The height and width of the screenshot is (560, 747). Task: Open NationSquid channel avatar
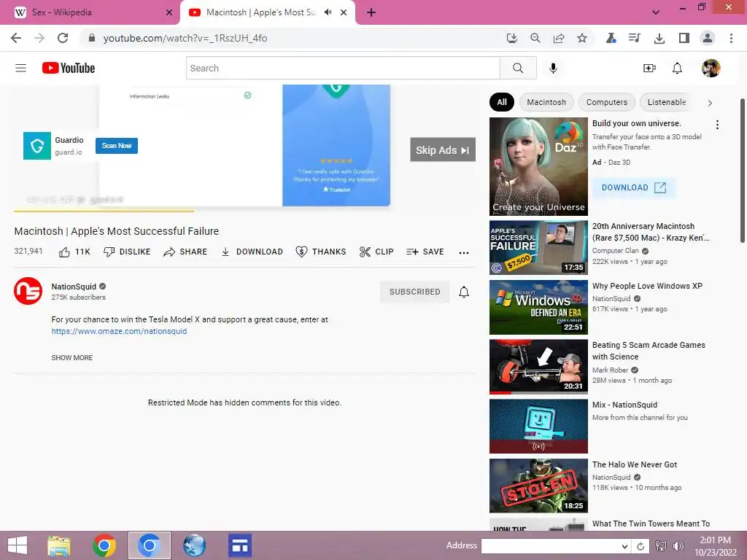coord(28,291)
